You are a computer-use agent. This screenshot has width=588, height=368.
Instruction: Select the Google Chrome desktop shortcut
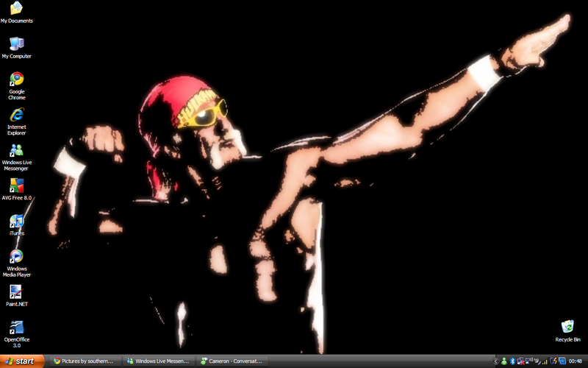point(16,86)
